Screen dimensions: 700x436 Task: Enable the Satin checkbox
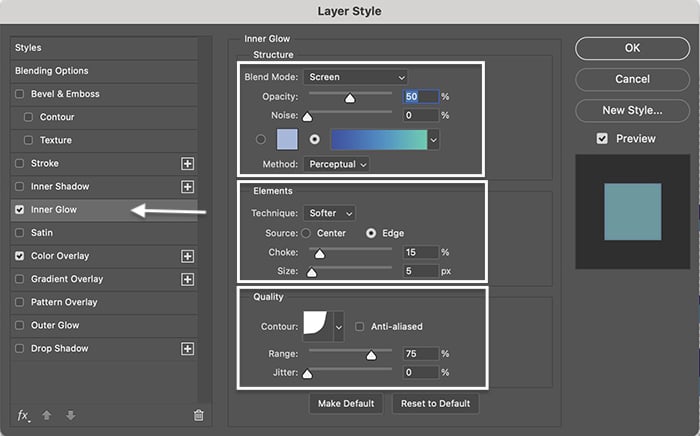[20, 233]
